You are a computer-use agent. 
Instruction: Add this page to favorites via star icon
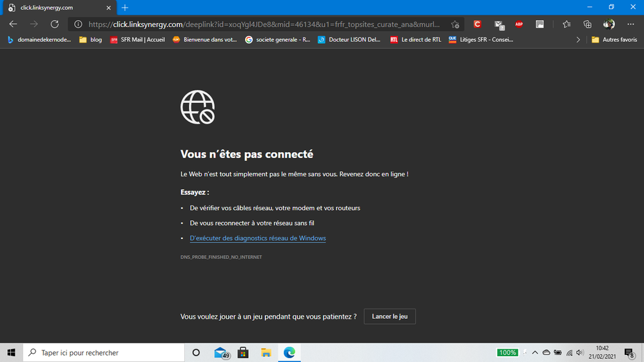pyautogui.click(x=455, y=24)
